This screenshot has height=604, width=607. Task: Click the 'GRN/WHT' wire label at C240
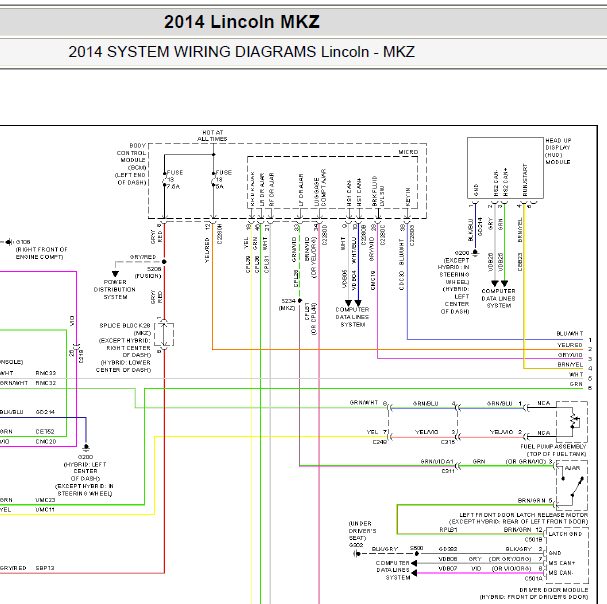click(x=364, y=403)
